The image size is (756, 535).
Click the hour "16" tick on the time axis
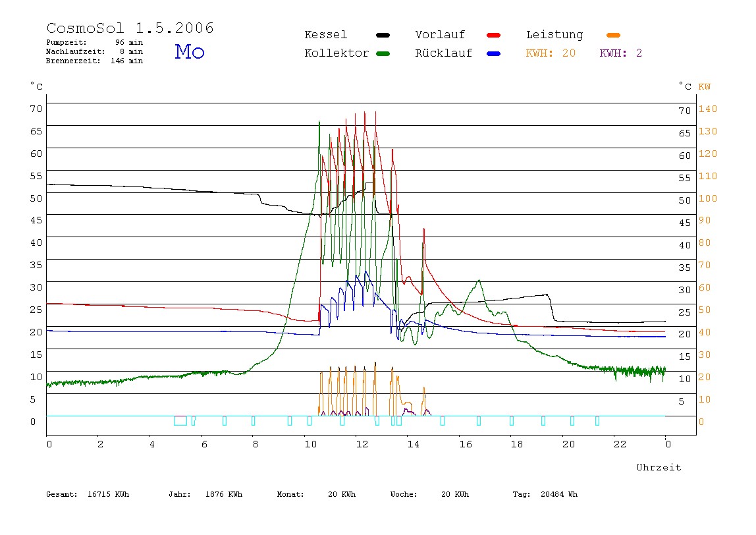click(x=466, y=444)
